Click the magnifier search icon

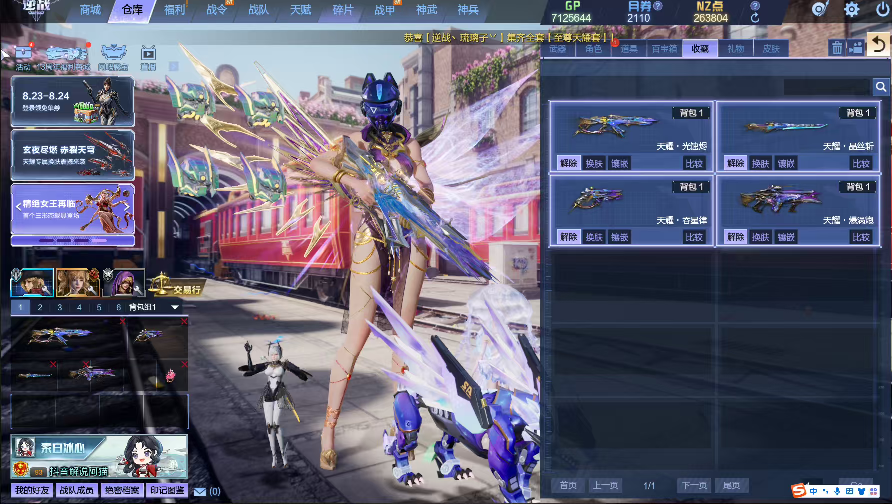(x=881, y=86)
